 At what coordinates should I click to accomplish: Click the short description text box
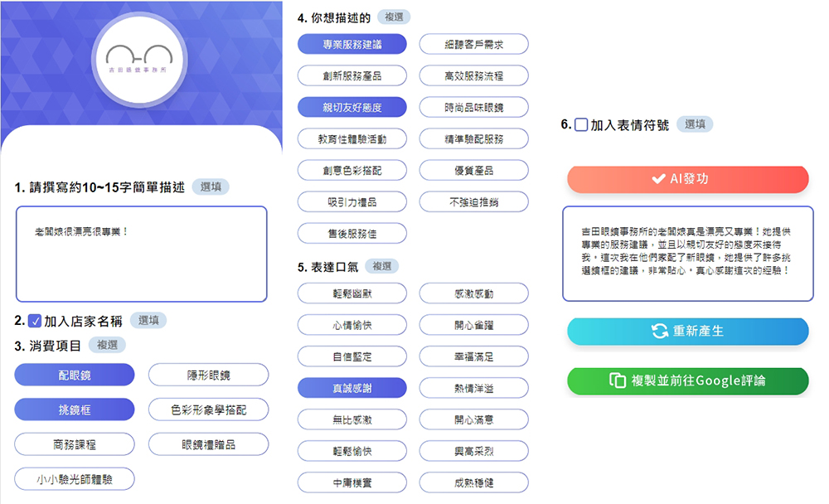[141, 254]
